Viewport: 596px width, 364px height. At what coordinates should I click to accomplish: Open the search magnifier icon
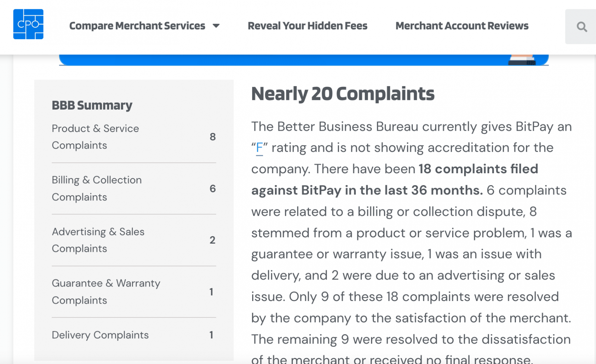click(581, 27)
